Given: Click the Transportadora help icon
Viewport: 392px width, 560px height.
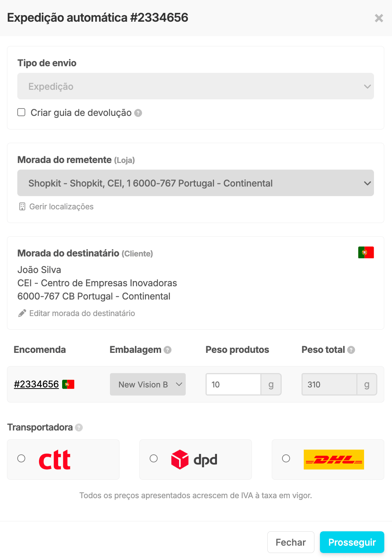Looking at the screenshot, I should tap(79, 428).
